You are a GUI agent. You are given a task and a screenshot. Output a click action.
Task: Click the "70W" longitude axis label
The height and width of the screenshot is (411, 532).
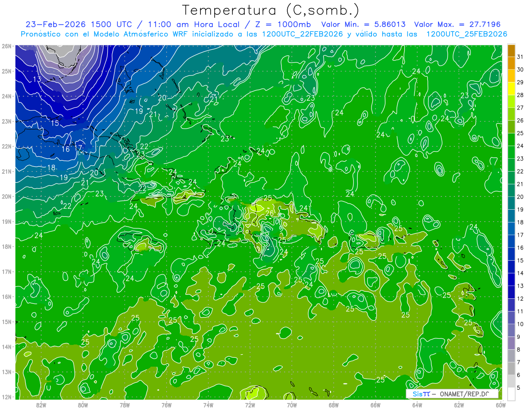[292, 405]
